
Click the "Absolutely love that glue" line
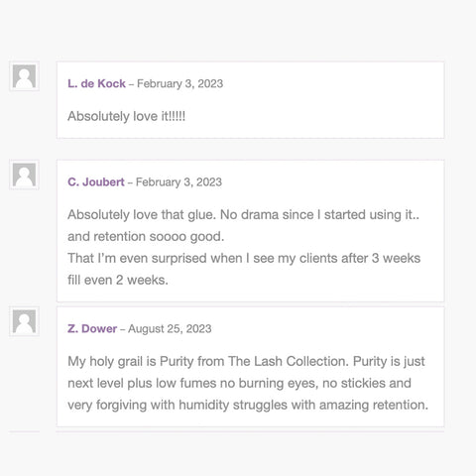tap(243, 215)
